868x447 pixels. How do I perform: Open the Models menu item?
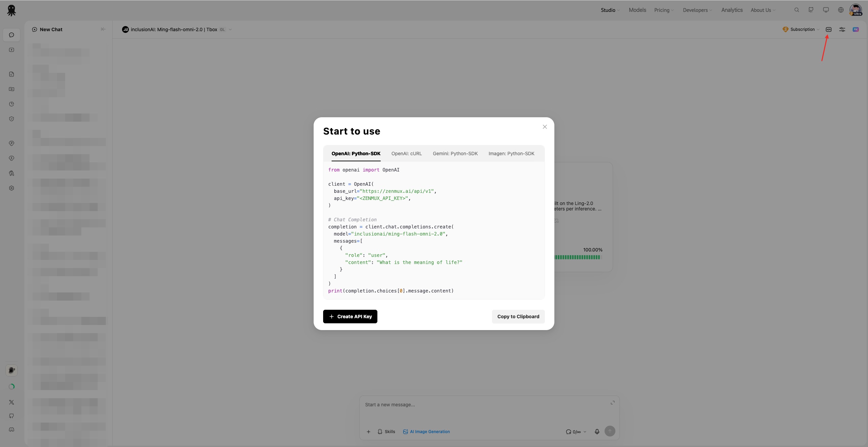point(637,10)
